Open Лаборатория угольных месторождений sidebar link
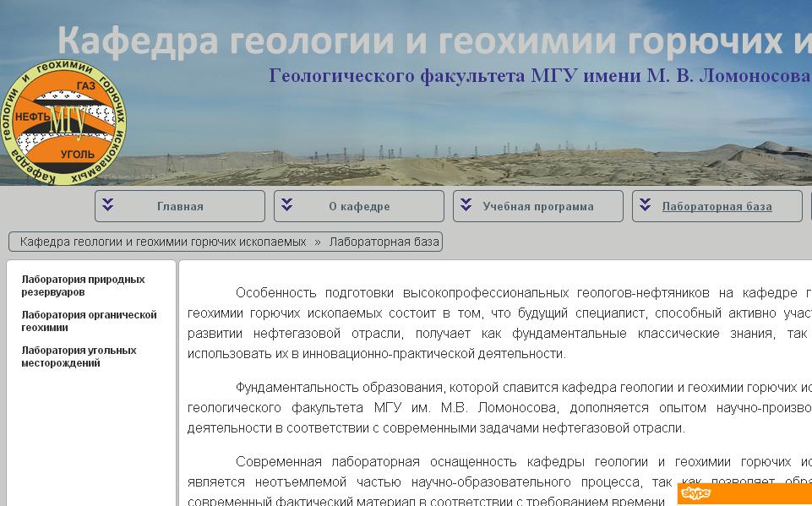812x506 pixels. (x=79, y=356)
